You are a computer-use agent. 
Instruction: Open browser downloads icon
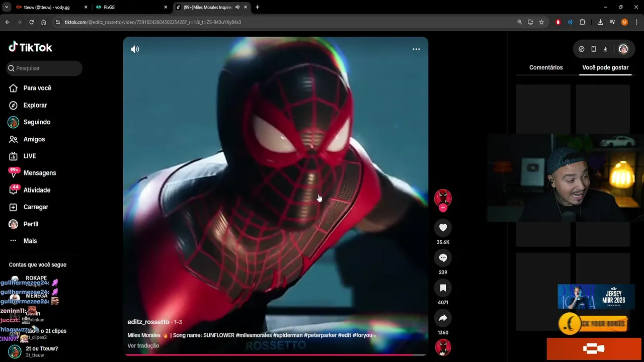pos(600,22)
